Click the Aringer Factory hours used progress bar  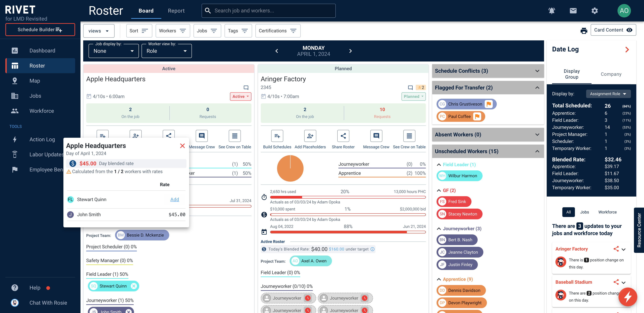coord(347,197)
